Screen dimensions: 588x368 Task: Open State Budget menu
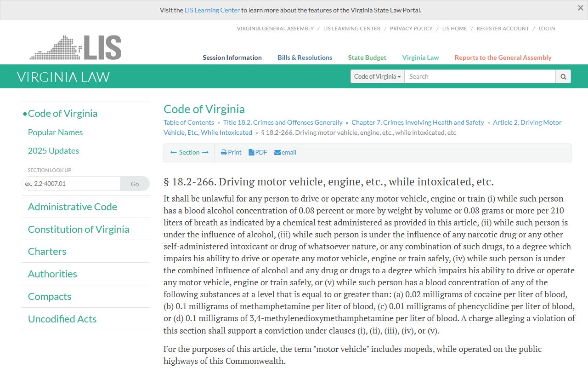coord(367,57)
